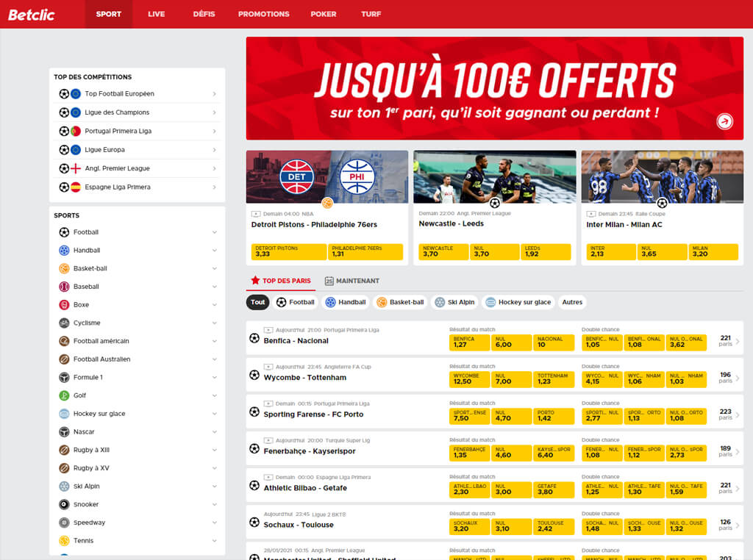Select the Nascar icon
This screenshot has width=753, height=560.
64,432
